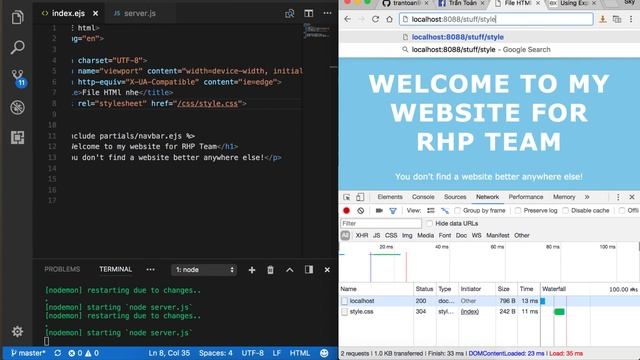
Task: Move panel with the panel position icon
Action: pos(309,270)
